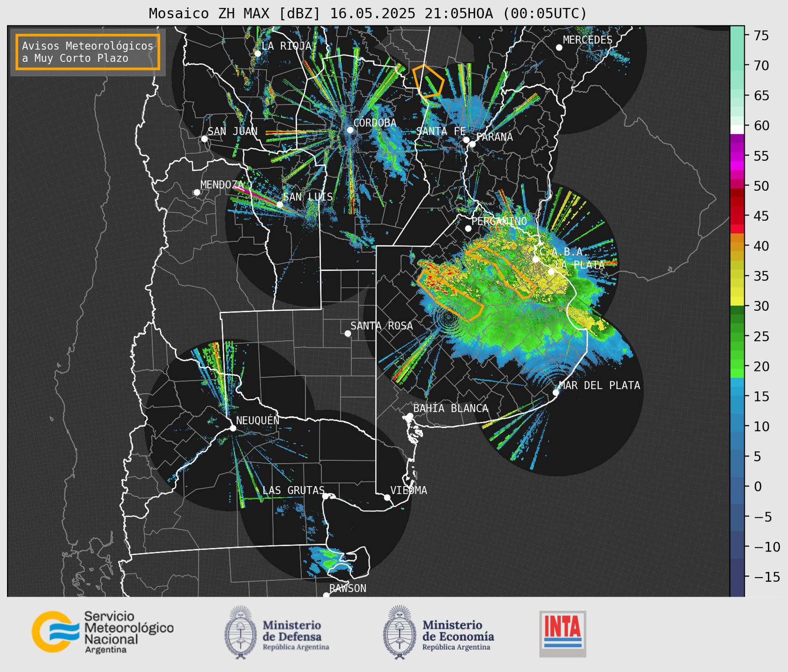Click the Ministerio de Defensa emblem
The height and width of the screenshot is (672, 788).
tap(241, 632)
